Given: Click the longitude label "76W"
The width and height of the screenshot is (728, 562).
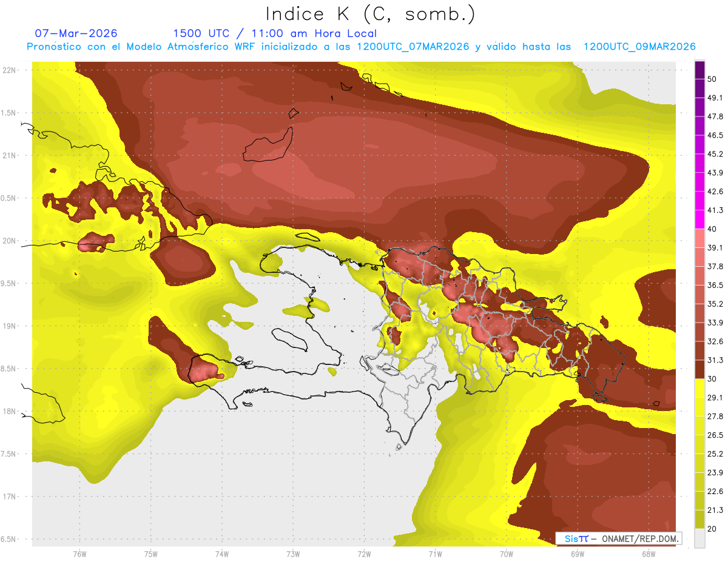Looking at the screenshot, I should [79, 554].
